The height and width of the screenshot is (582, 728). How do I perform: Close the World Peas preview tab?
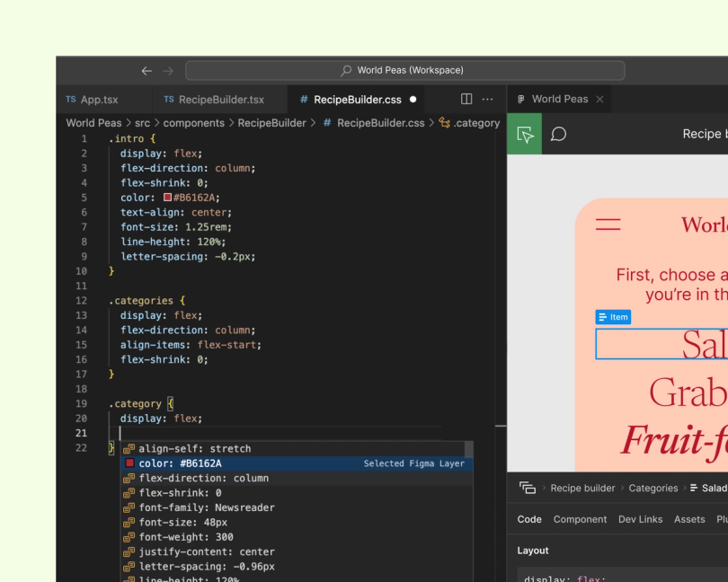point(598,99)
